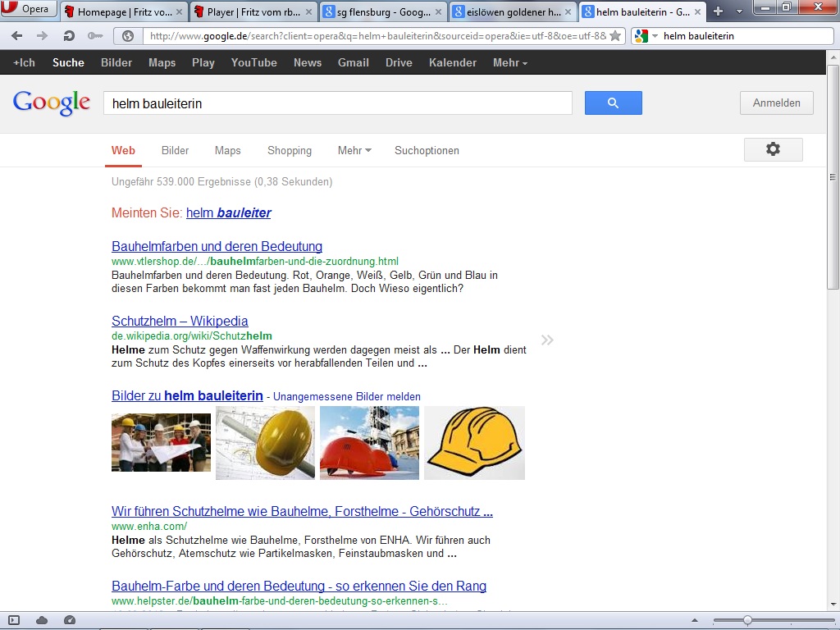Expand the 'Mehr' dropdown under the search box

[x=354, y=151]
